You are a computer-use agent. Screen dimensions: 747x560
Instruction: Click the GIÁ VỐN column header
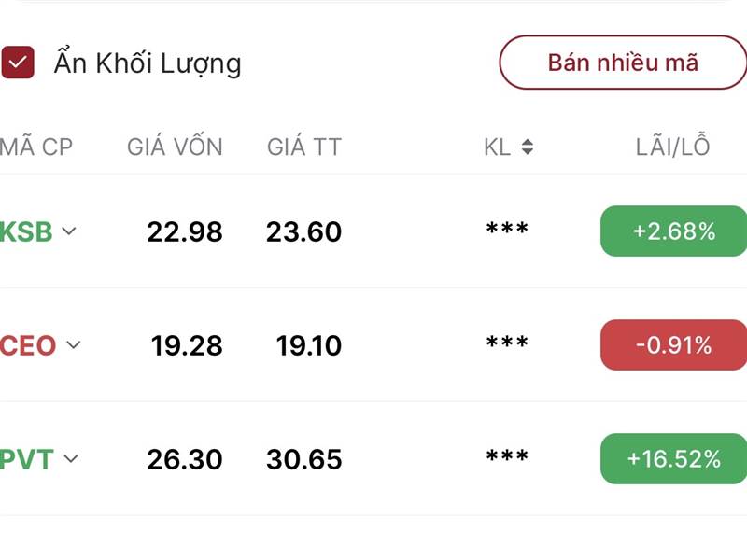[175, 147]
